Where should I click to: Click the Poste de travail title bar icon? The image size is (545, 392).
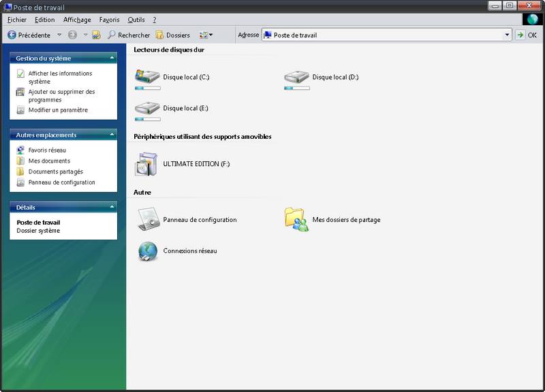point(8,7)
